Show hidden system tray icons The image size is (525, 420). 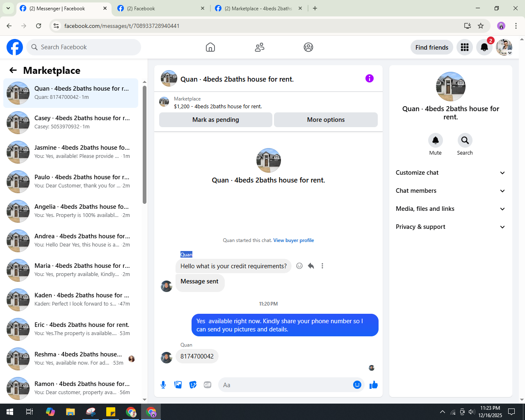(442, 412)
